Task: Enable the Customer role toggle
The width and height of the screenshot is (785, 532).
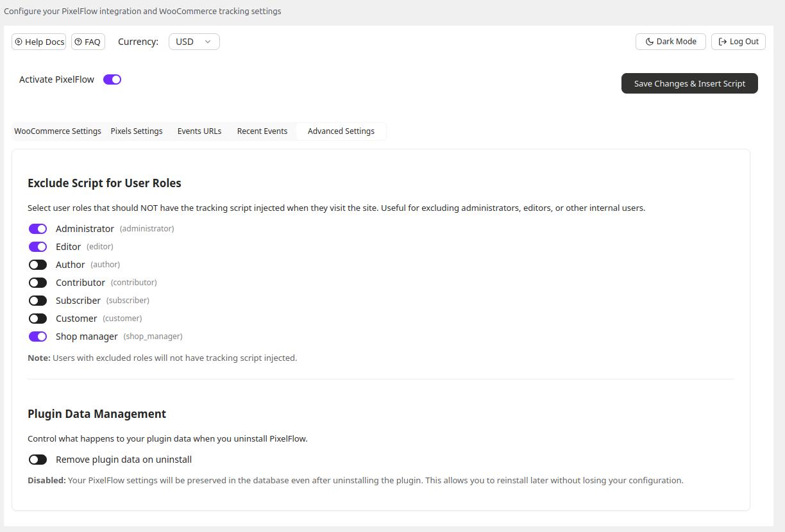Action: [x=38, y=319]
